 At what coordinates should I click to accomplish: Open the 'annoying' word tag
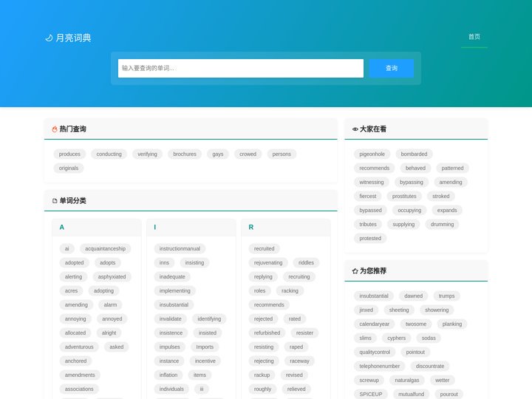(x=75, y=319)
